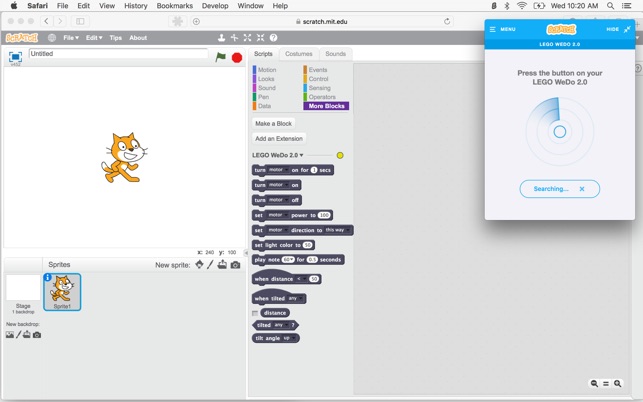This screenshot has width=643, height=402.
Task: Open 'tilt angle up' dropdown
Action: [290, 338]
